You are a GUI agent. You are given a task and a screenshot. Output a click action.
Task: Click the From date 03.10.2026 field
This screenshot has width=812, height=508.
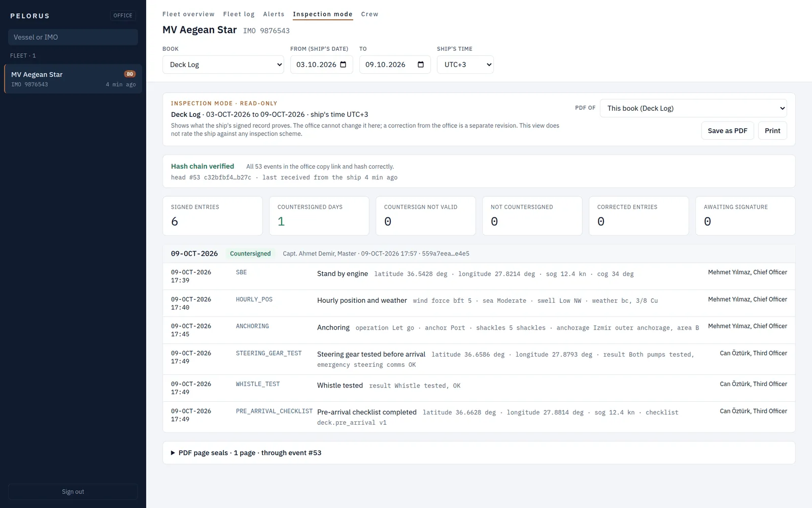[x=322, y=65]
